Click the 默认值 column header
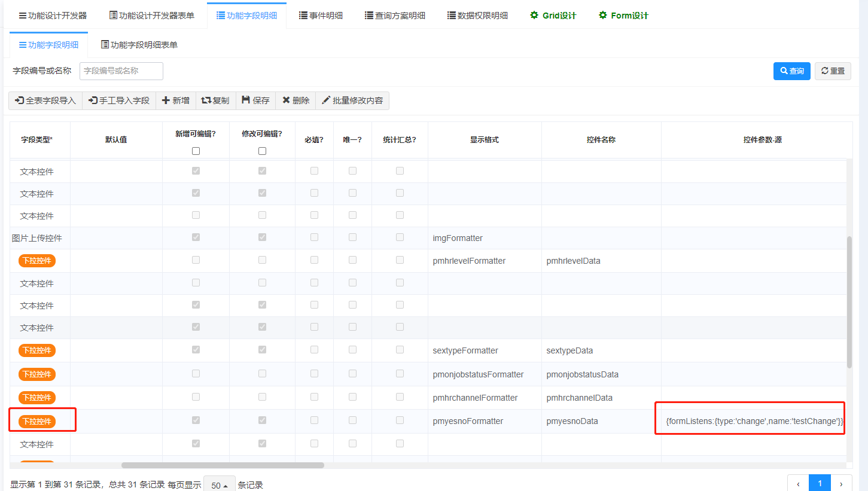The height and width of the screenshot is (491, 868). 116,140
